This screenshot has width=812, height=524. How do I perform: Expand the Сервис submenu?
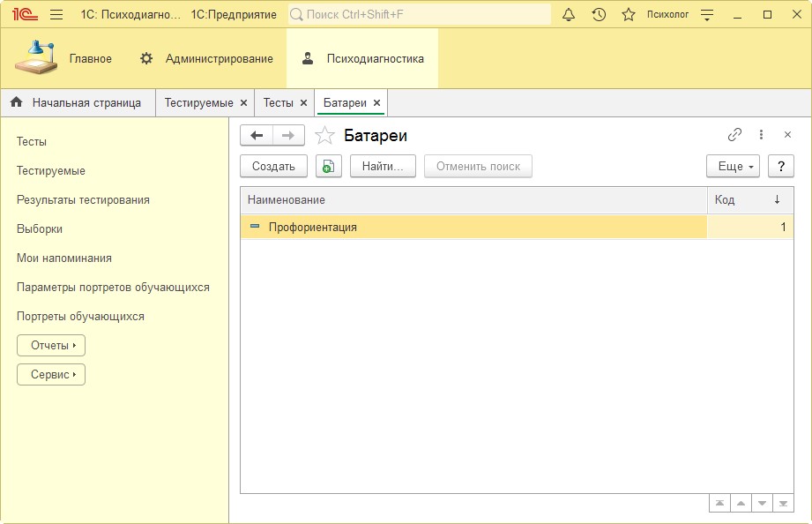[x=51, y=375]
